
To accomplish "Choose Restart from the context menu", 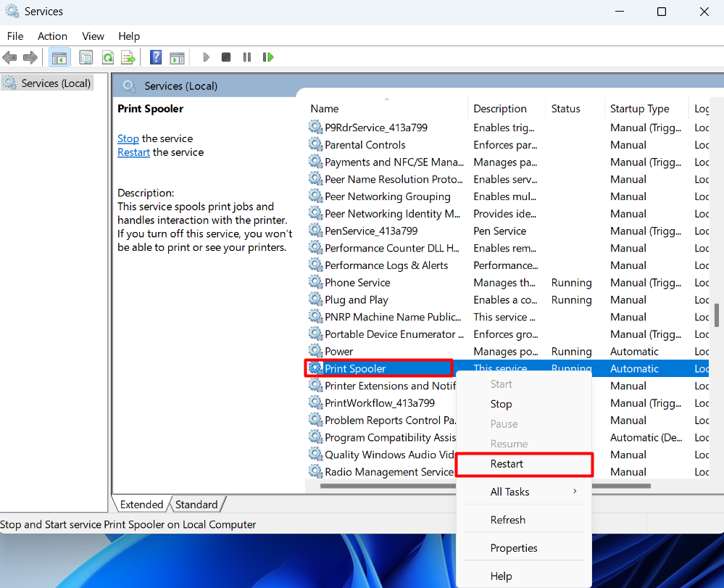I will pyautogui.click(x=524, y=464).
